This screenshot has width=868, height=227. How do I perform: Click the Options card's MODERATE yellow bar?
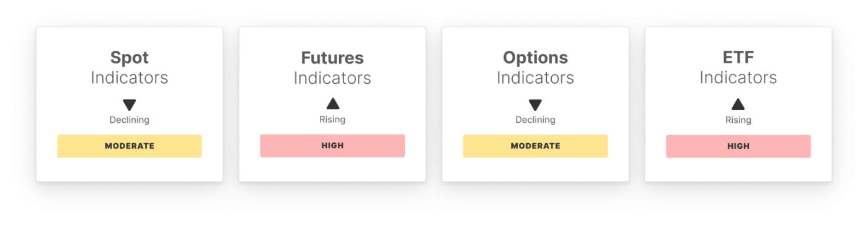coord(535,146)
